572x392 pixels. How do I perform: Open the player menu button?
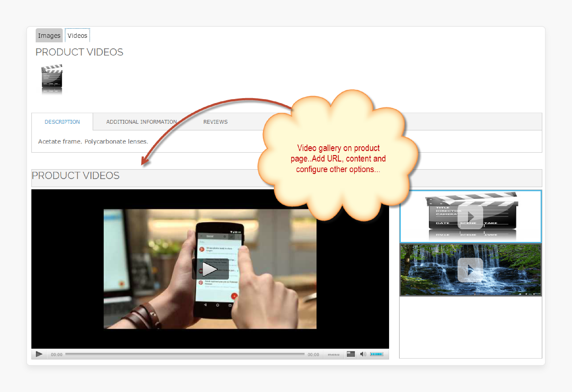coord(334,354)
